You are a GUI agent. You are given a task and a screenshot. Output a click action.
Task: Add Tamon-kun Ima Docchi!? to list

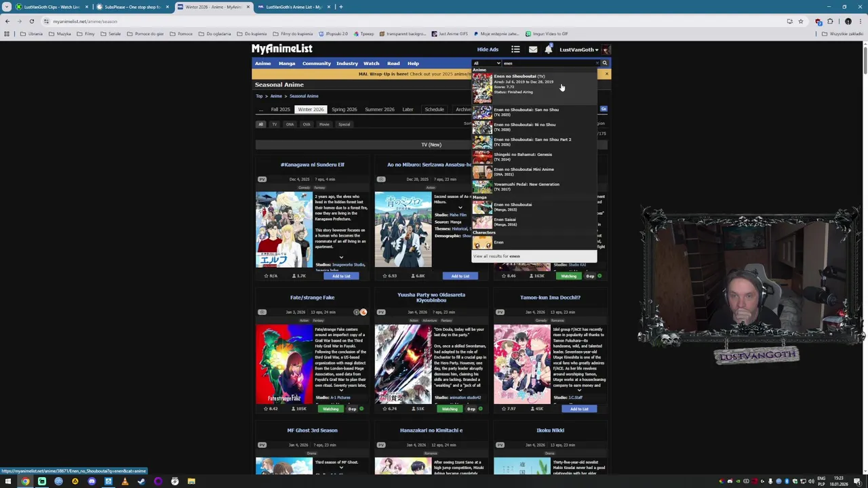pos(579,409)
